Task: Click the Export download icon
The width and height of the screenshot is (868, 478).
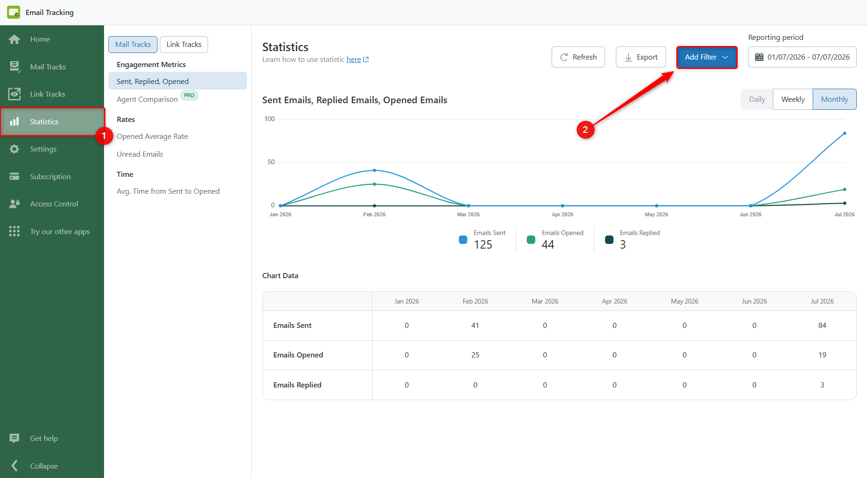Action: (x=629, y=57)
